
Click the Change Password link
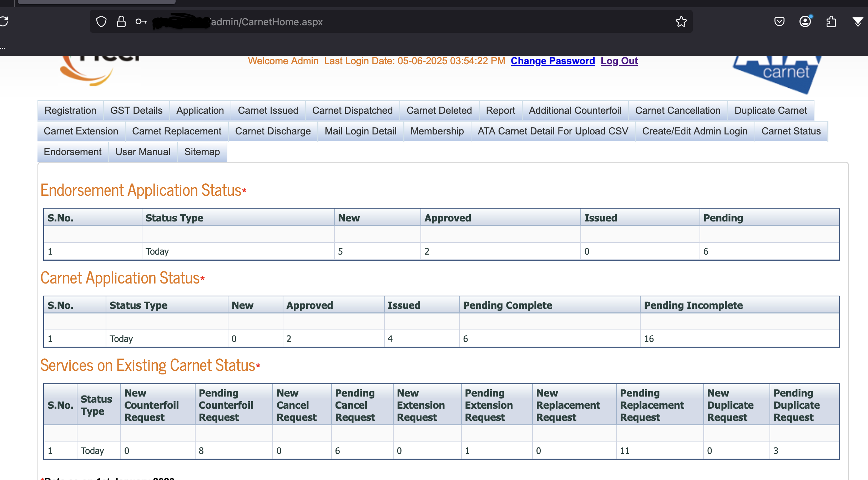pyautogui.click(x=552, y=61)
